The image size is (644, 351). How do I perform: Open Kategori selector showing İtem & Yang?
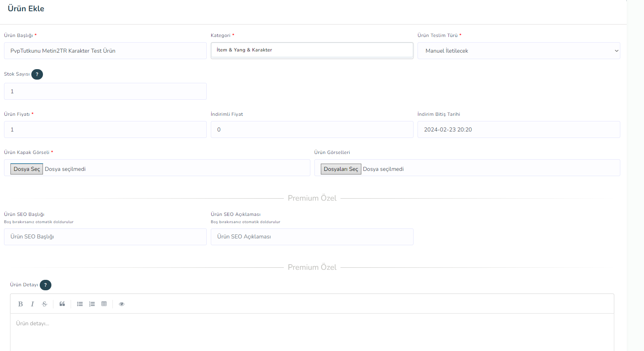pyautogui.click(x=312, y=50)
